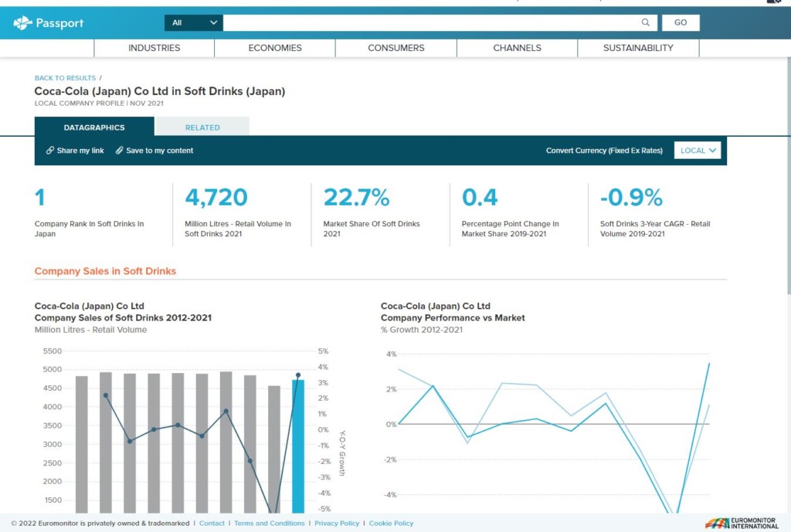Select the Datagraphics tab

coord(94,127)
